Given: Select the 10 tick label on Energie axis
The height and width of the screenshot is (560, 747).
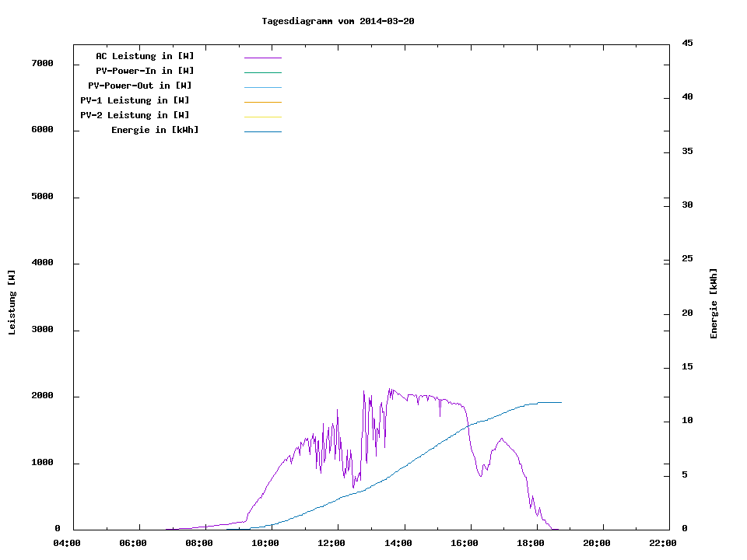Looking at the screenshot, I should click(x=687, y=421).
